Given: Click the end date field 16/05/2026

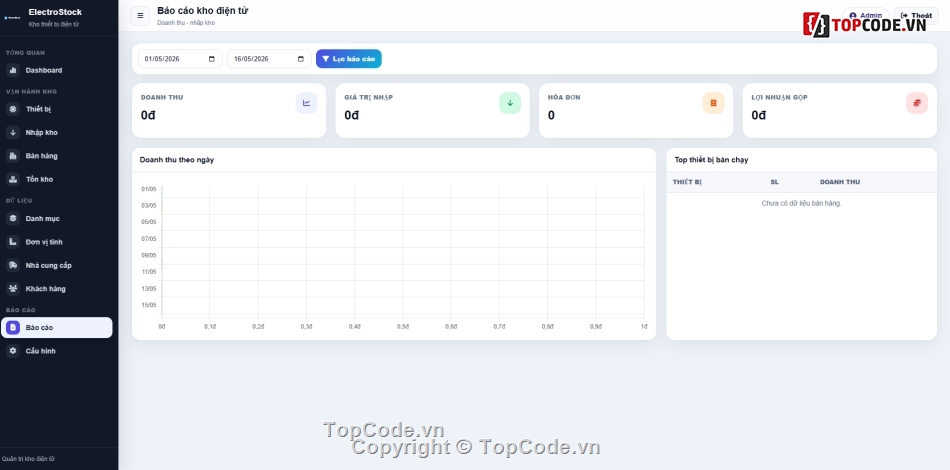Looking at the screenshot, I should [x=269, y=59].
